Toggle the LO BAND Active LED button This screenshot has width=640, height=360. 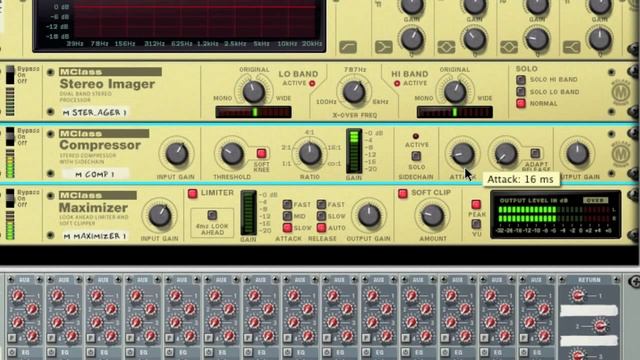click(x=312, y=83)
